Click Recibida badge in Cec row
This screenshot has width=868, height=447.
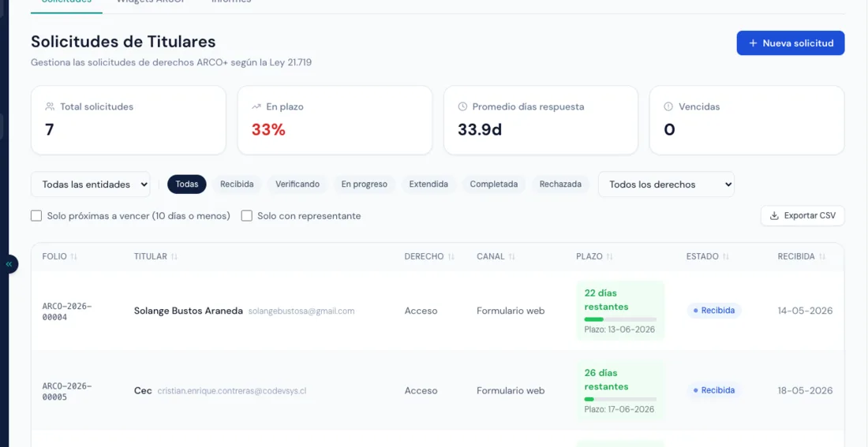tap(714, 390)
